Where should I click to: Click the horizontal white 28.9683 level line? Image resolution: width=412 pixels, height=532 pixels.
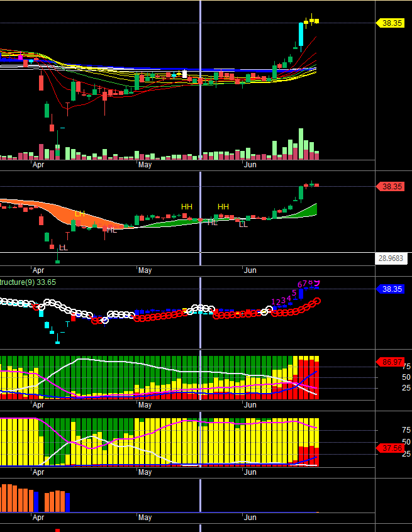click(187, 252)
